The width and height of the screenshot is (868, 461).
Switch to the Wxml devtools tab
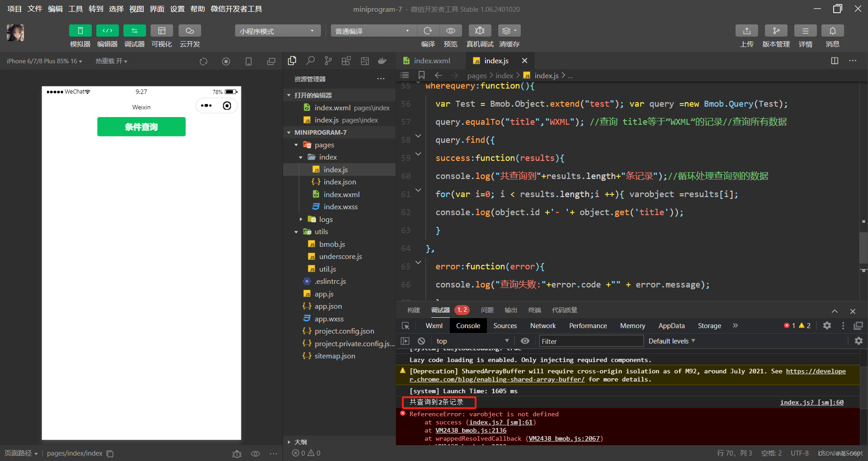(x=434, y=325)
